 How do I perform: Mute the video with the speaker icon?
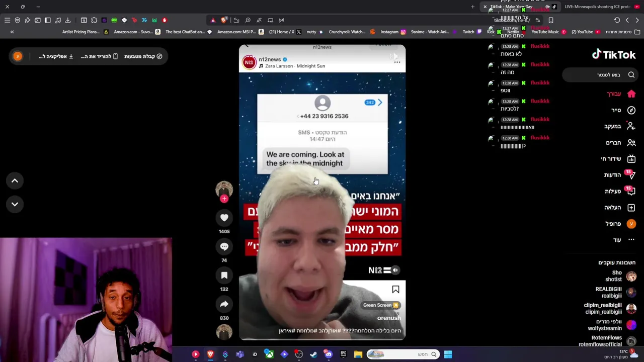[395, 270]
